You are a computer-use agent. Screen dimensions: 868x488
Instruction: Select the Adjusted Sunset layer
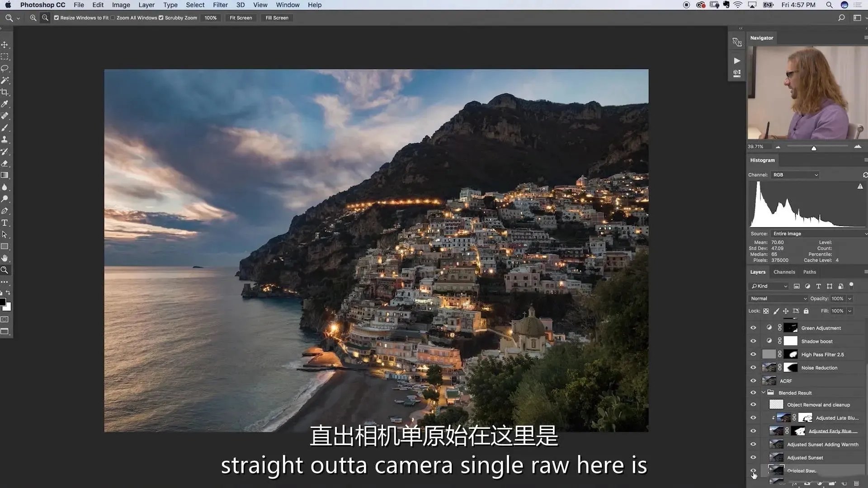click(805, 458)
